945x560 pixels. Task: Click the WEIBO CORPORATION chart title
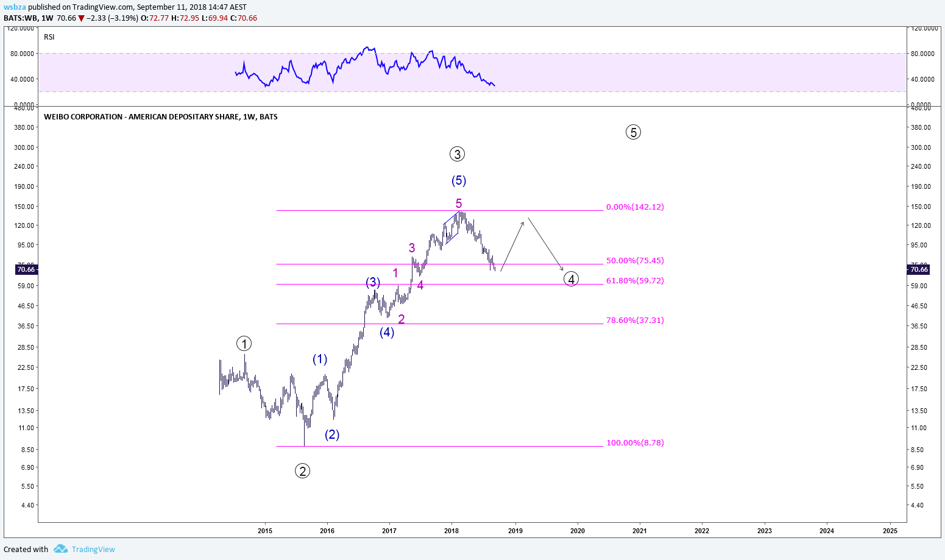tap(161, 117)
